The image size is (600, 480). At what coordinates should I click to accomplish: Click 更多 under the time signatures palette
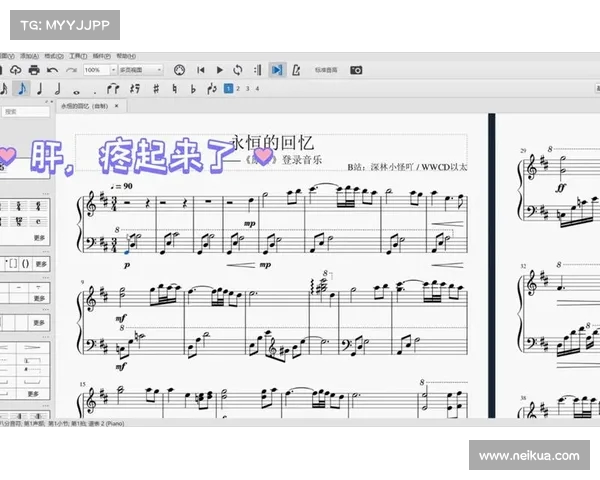tap(39, 238)
